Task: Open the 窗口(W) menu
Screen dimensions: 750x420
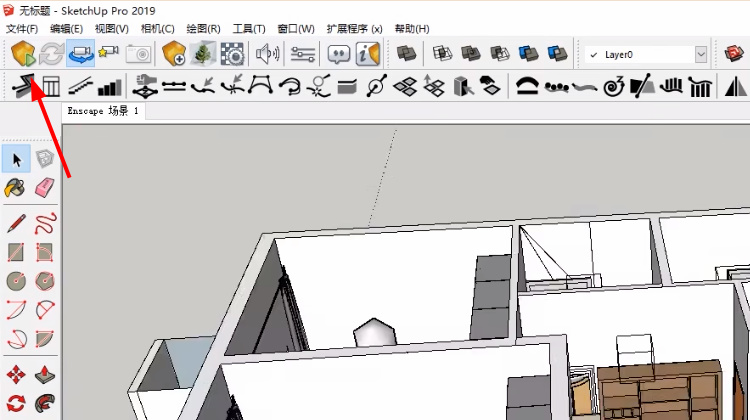Action: [x=296, y=29]
